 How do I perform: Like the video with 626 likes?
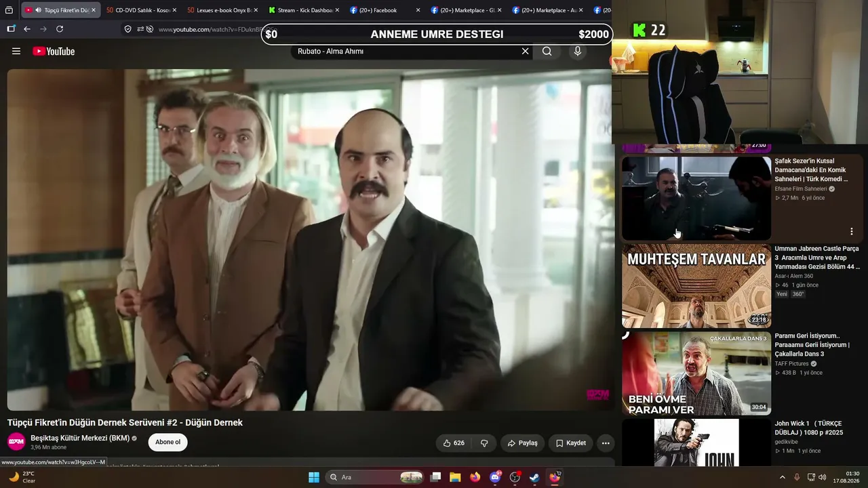(454, 443)
